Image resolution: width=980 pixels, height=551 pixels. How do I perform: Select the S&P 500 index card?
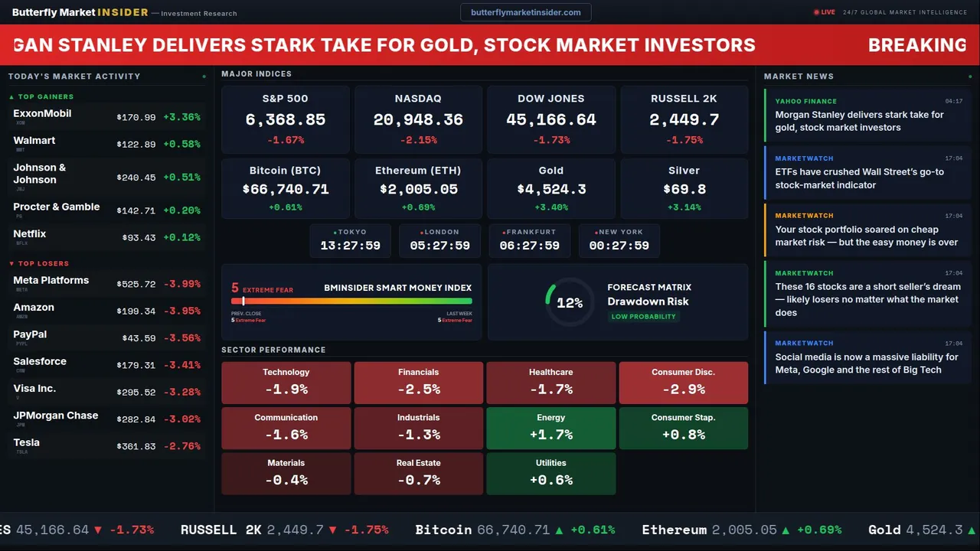pyautogui.click(x=286, y=119)
